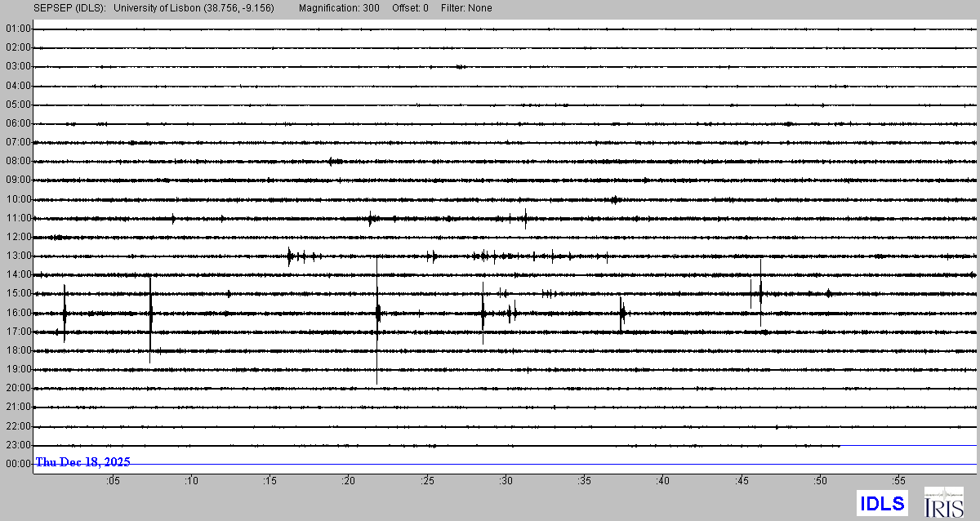Viewport: 980px width, 521px height.
Task: Select the 13:00 hour row label
Action: point(18,256)
